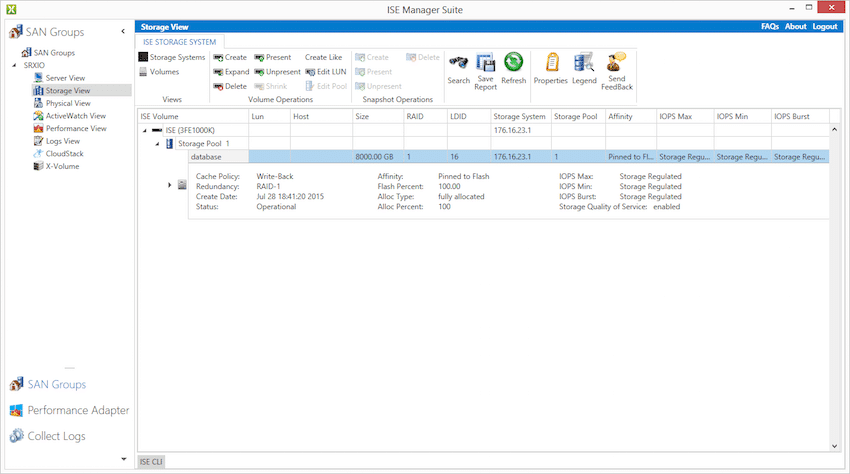This screenshot has height=474, width=850.
Task: Open X-Volume node
Action: point(56,166)
